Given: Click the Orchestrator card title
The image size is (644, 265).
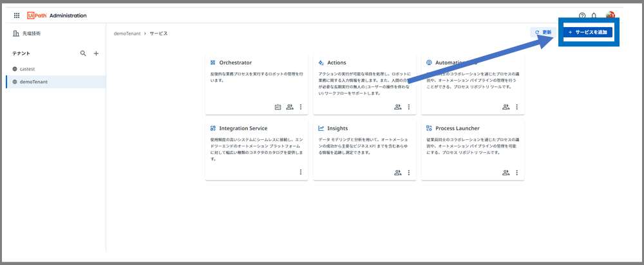Looking at the screenshot, I should [235, 63].
